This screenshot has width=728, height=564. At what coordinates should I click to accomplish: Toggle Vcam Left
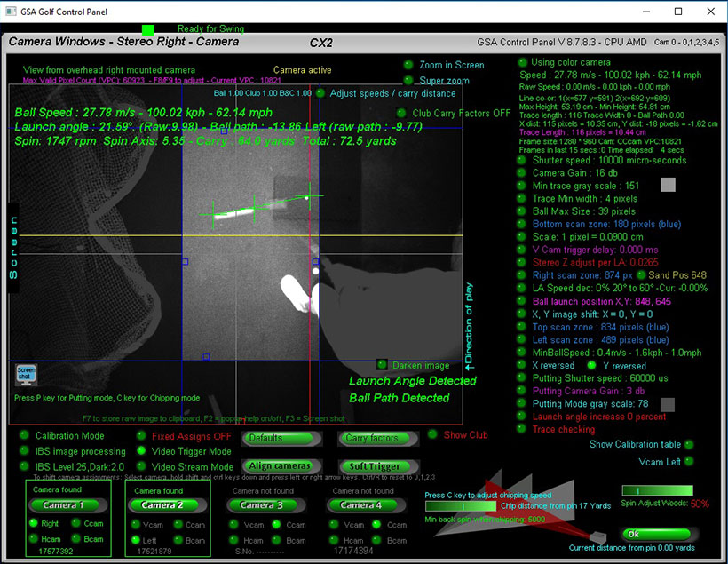[689, 461]
